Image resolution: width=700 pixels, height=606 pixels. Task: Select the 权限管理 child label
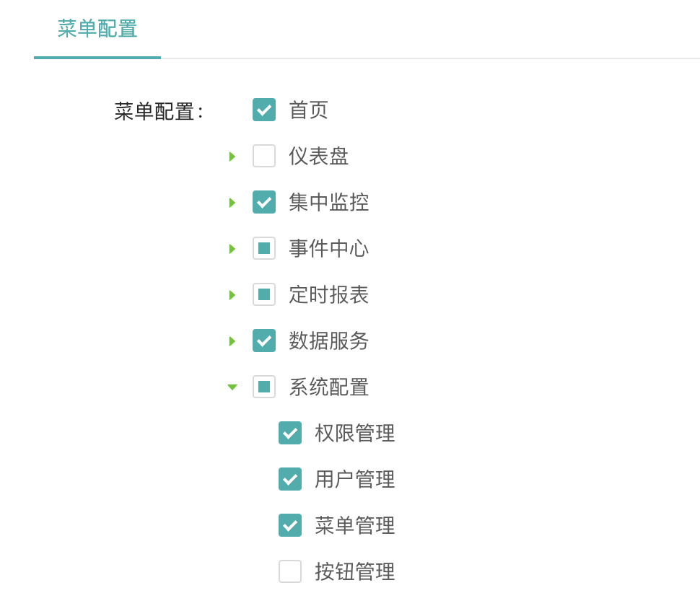[x=355, y=433]
